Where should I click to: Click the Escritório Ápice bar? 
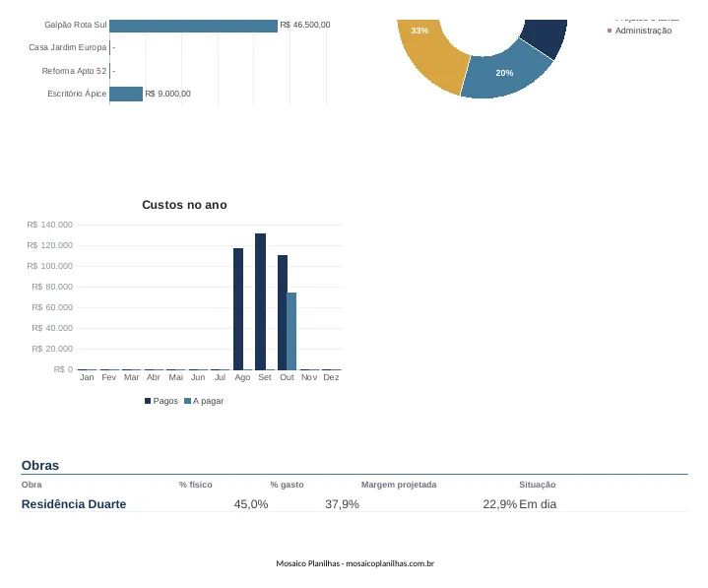(126, 94)
